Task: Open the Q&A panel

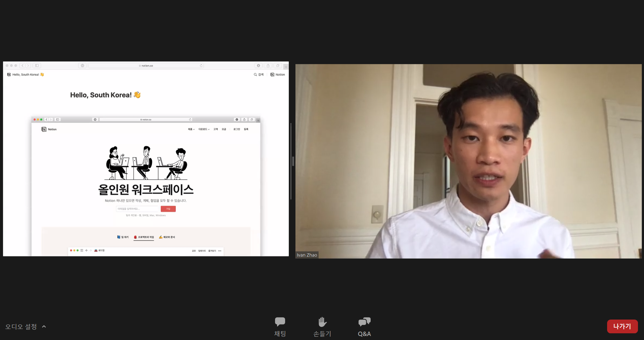Action: [364, 327]
